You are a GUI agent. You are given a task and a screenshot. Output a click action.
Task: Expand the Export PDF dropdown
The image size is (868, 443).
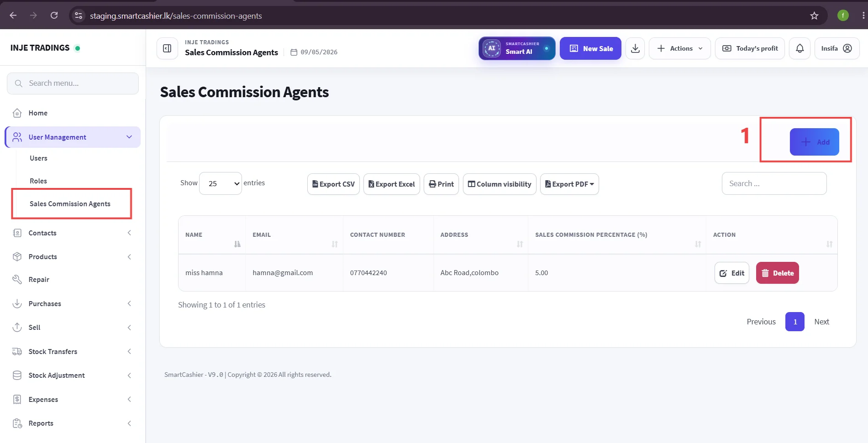tap(569, 184)
